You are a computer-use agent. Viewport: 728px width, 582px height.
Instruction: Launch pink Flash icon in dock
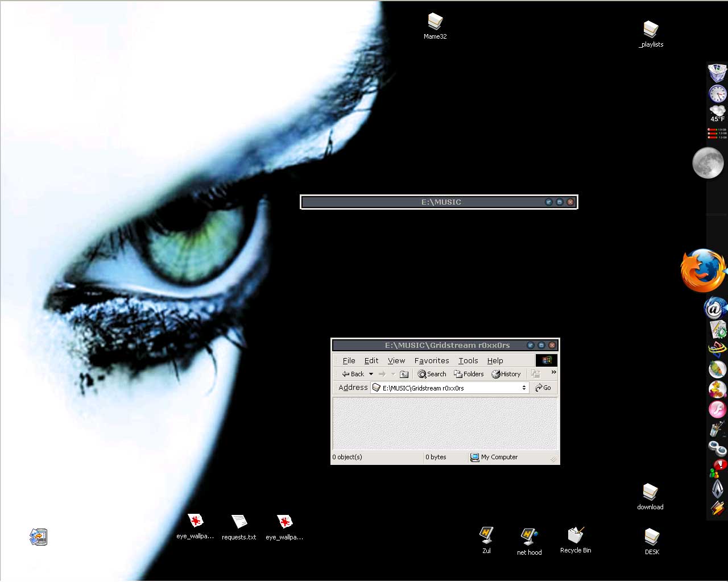(717, 409)
